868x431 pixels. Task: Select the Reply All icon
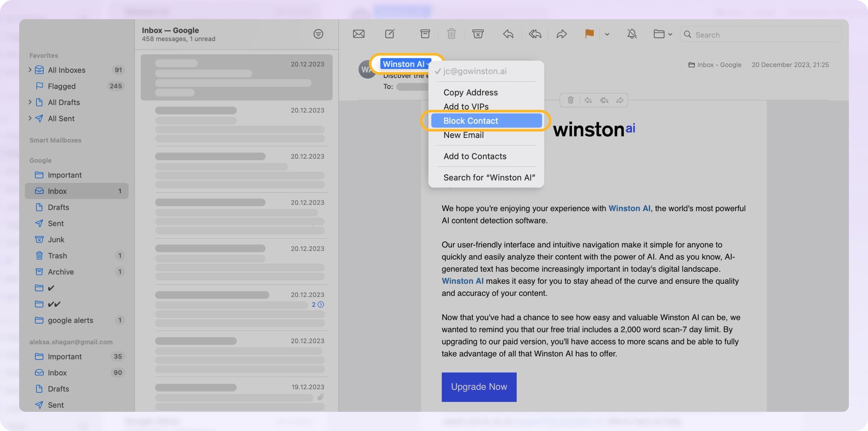[x=535, y=34]
